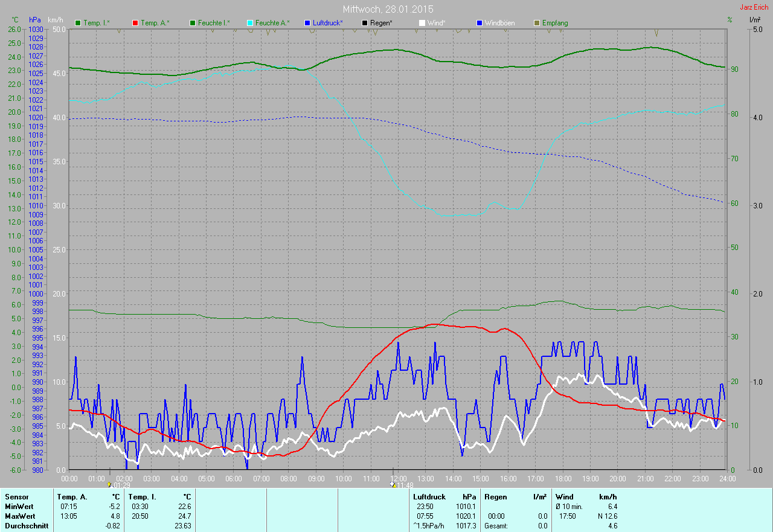
Task: Click the Sensor header in the table
Action: pos(16,497)
